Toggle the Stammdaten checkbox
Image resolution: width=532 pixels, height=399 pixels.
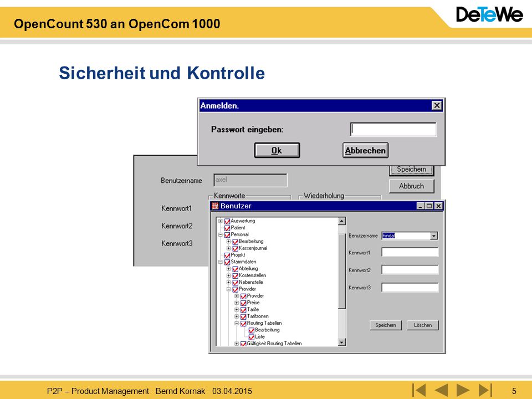tap(227, 262)
